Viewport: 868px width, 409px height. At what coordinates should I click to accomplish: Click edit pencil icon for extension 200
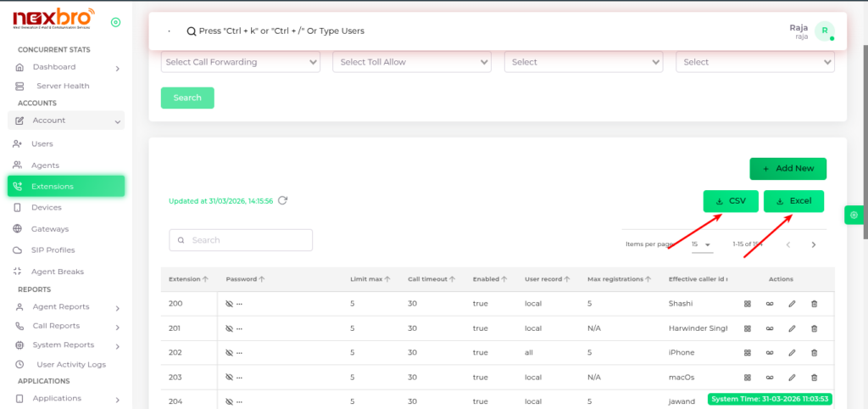point(792,303)
